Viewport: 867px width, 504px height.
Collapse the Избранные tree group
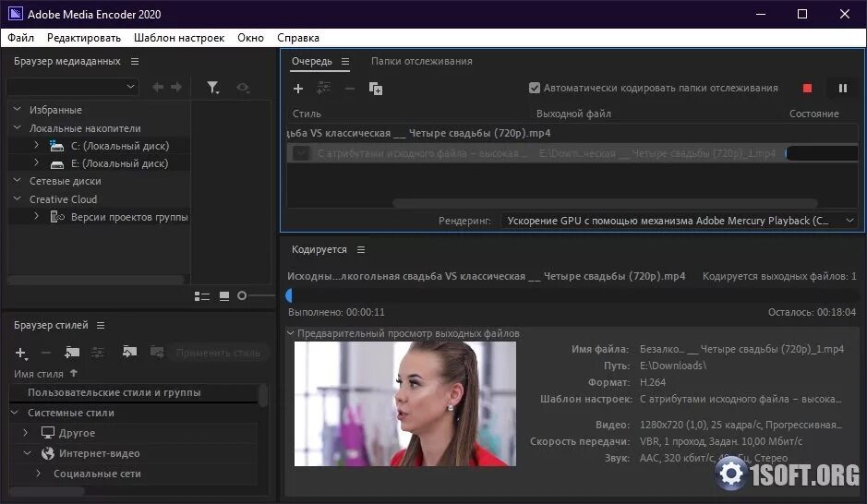18,110
